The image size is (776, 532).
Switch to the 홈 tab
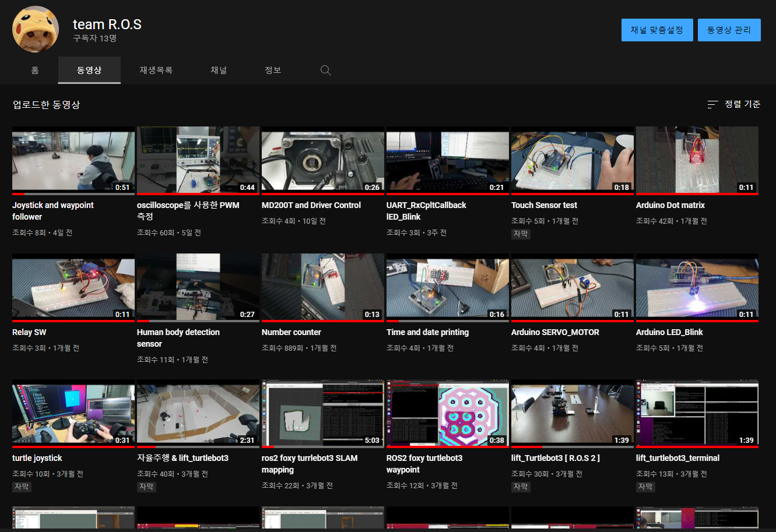[x=35, y=71]
